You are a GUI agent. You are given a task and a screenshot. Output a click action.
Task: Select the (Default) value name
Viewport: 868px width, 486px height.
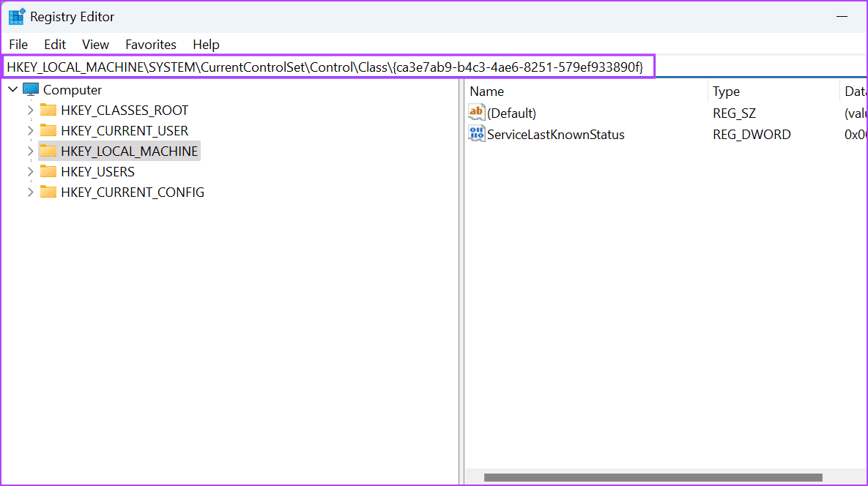pyautogui.click(x=511, y=113)
